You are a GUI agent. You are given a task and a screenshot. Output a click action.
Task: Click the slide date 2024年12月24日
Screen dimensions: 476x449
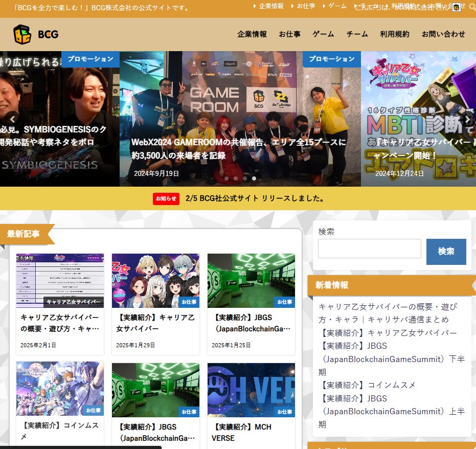[399, 173]
